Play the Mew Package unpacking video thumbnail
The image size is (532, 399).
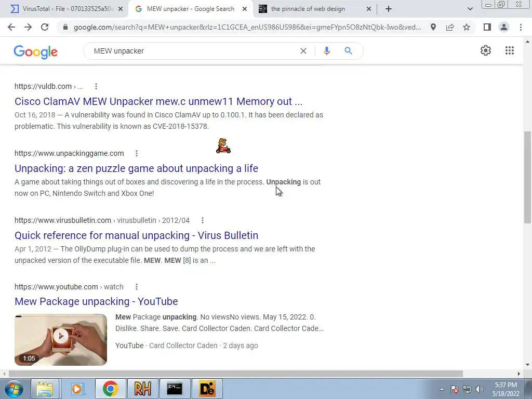click(61, 340)
